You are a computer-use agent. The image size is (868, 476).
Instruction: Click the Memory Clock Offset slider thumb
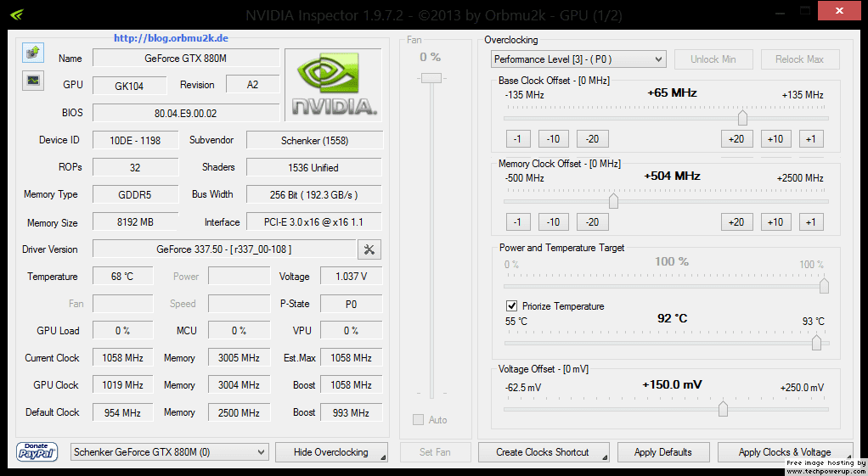[x=613, y=201]
